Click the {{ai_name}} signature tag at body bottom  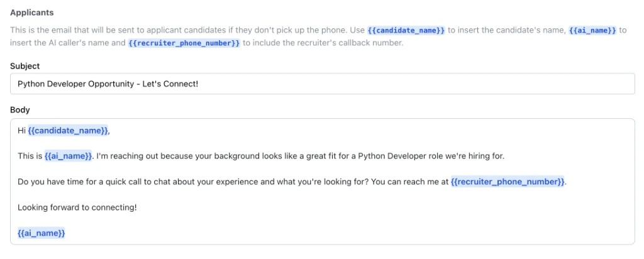tap(42, 233)
